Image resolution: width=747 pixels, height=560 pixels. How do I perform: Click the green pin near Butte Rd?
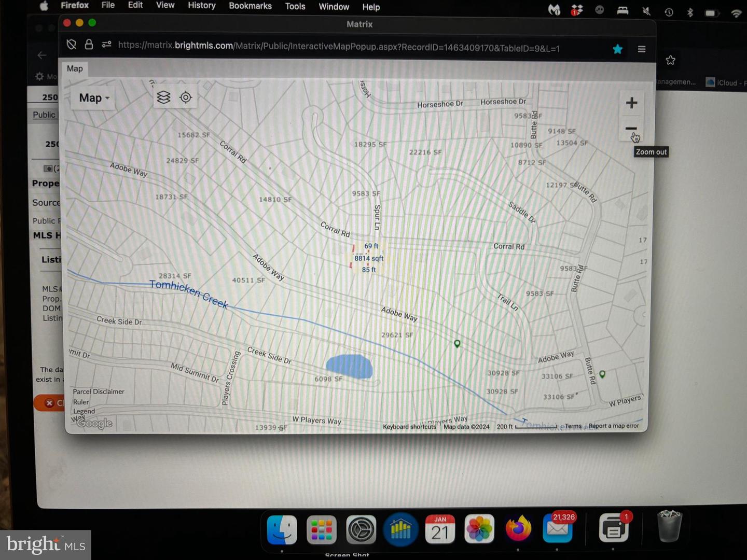(x=602, y=374)
